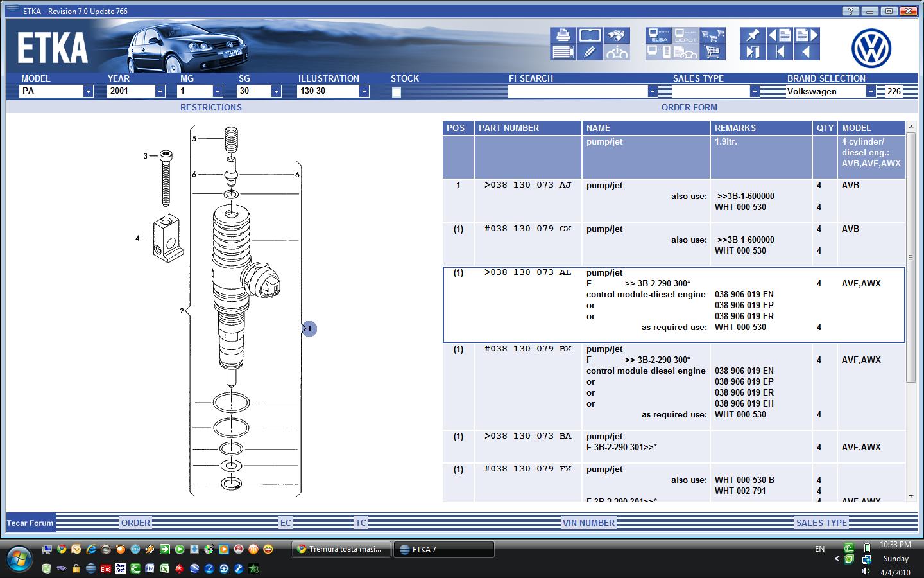Select part row 038 130 079 FX

[674, 483]
